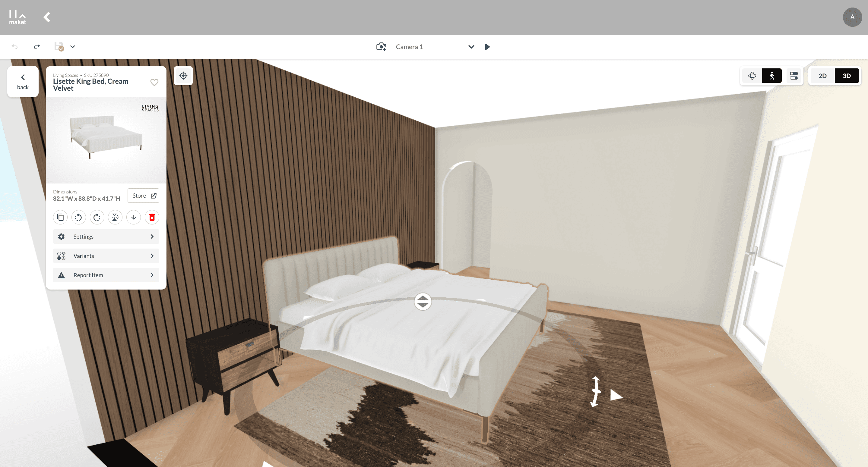Favorite the Lisette King Bed with heart
Viewport: 868px width, 467px height.
[154, 83]
